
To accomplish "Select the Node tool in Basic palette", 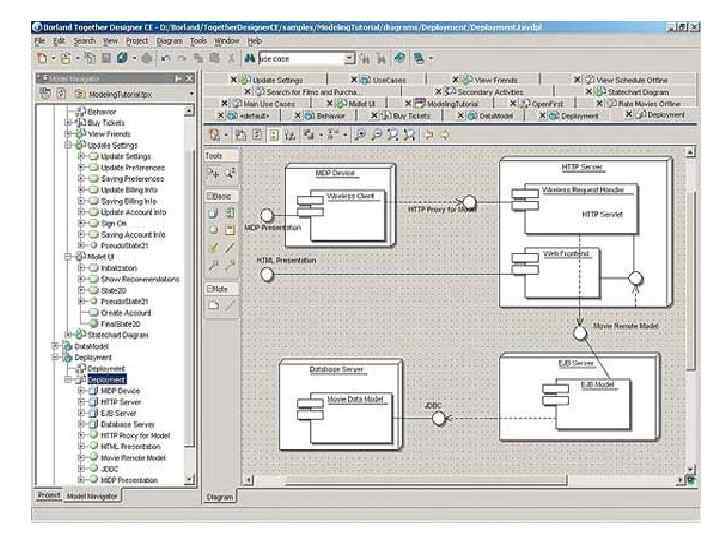I will pos(213,213).
